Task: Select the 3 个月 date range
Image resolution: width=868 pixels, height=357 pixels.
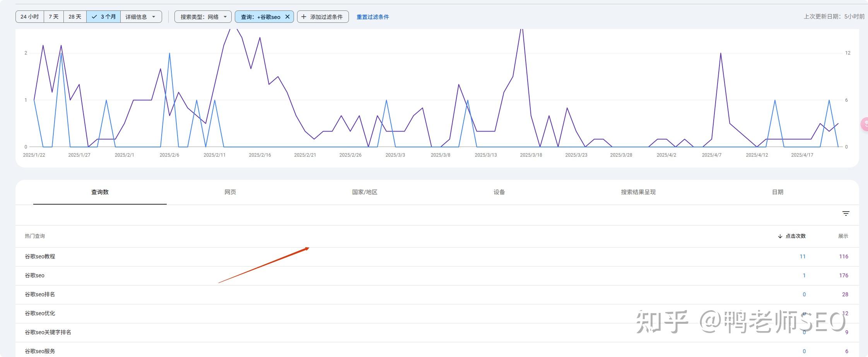Action: (x=104, y=17)
